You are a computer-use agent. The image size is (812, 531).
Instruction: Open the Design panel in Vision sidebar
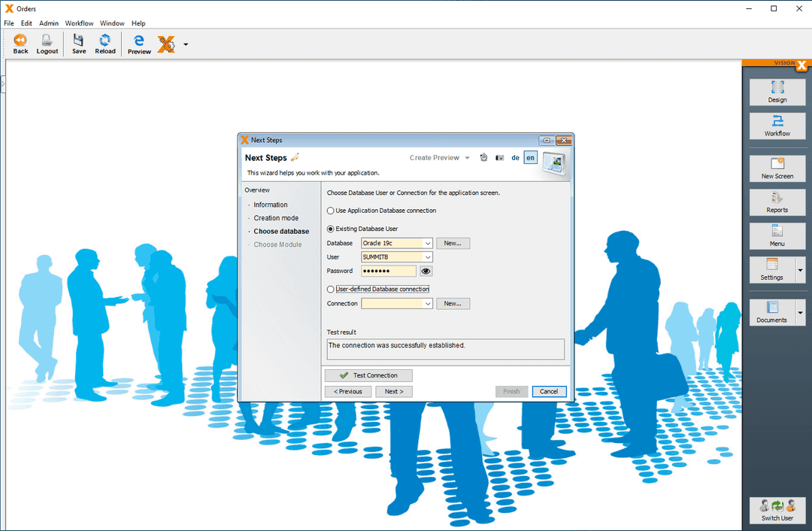pyautogui.click(x=777, y=92)
